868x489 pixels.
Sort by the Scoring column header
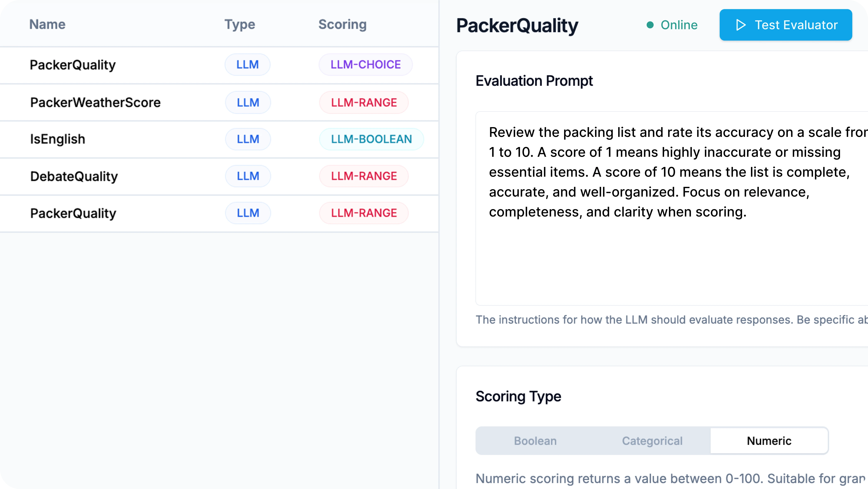(342, 24)
